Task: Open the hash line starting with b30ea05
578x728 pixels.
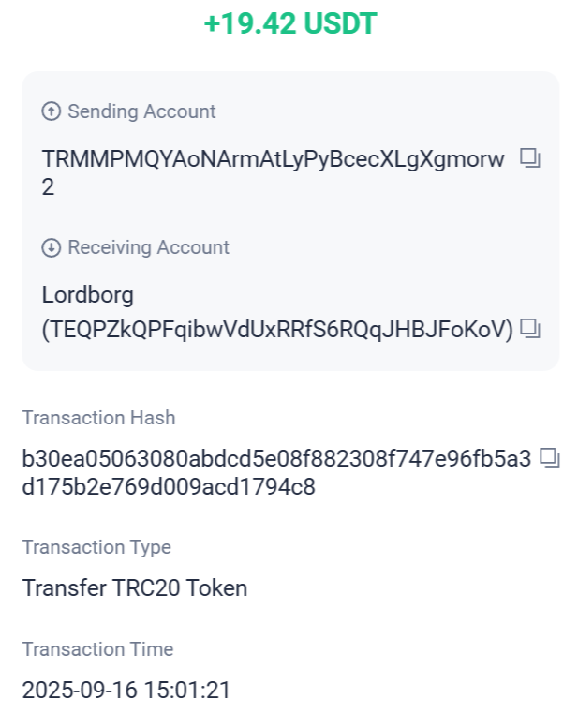Action: click(276, 459)
